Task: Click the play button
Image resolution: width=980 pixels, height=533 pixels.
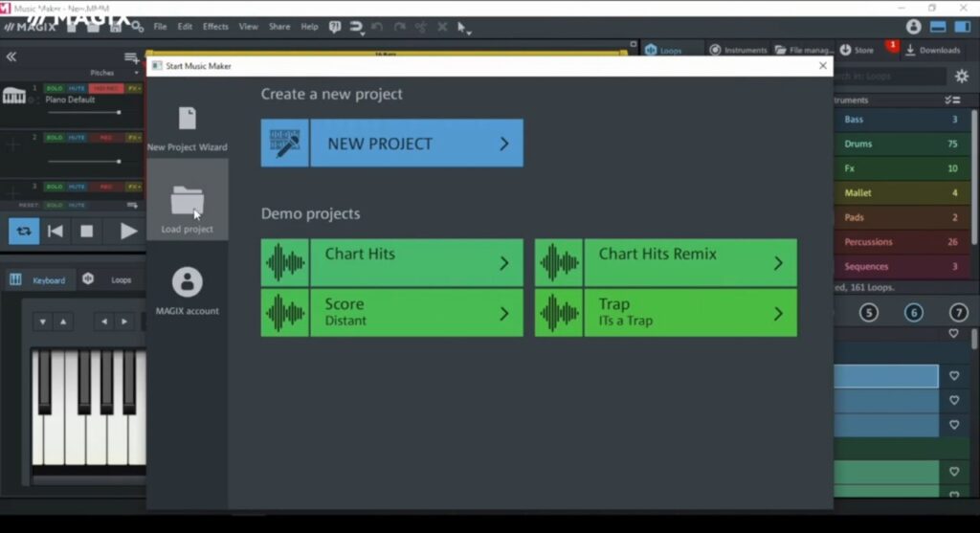Action: point(128,232)
